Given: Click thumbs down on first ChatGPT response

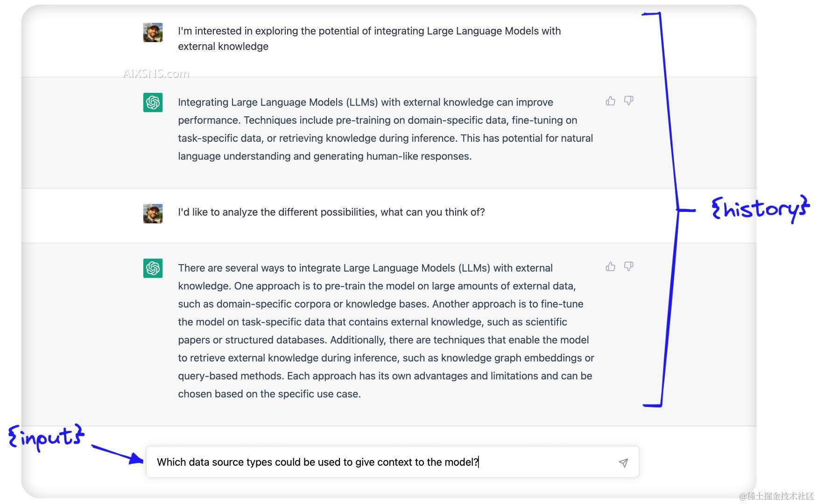Looking at the screenshot, I should [629, 101].
